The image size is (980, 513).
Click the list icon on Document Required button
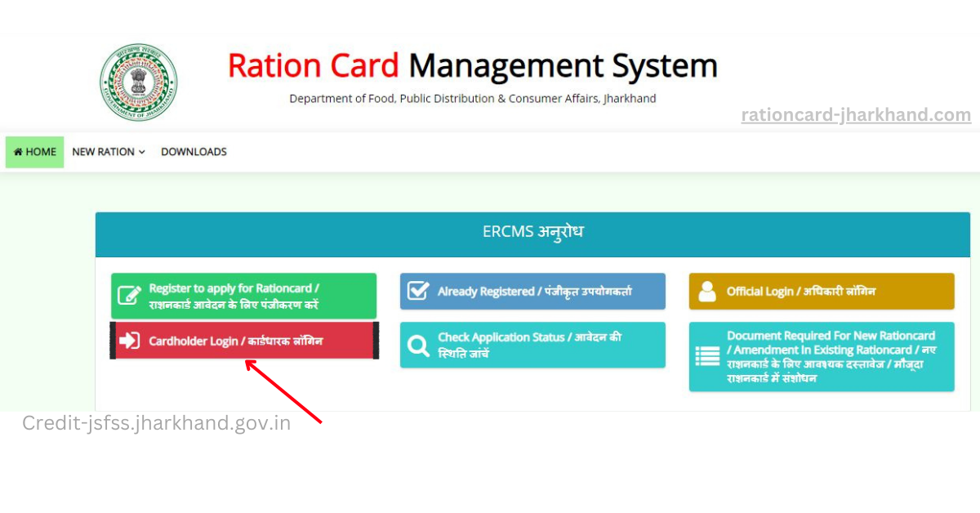click(x=708, y=356)
